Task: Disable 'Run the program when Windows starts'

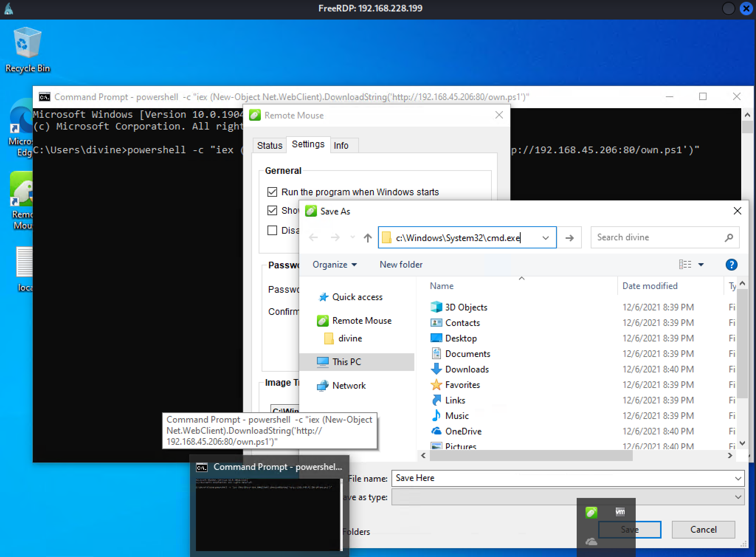Action: [x=272, y=192]
